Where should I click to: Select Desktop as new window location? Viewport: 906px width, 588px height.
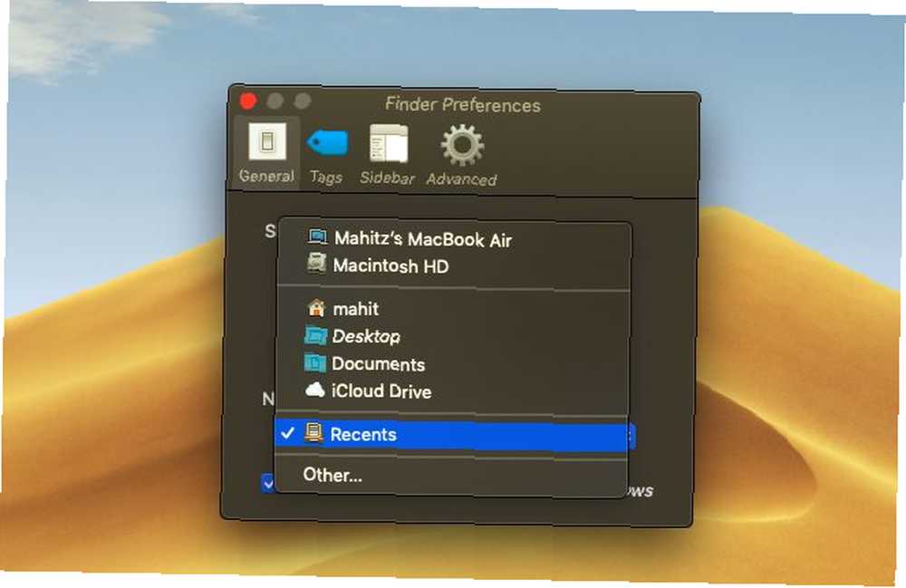click(x=452, y=336)
